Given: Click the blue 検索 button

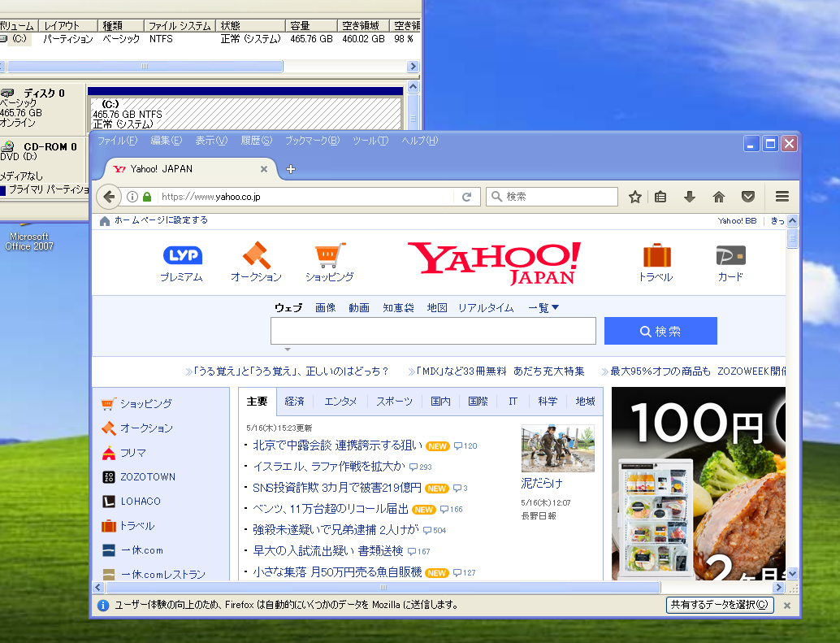Looking at the screenshot, I should tap(660, 331).
